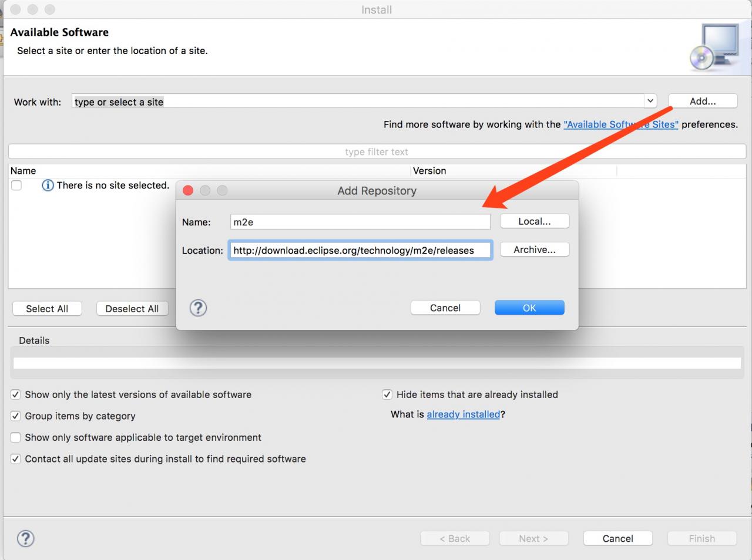The height and width of the screenshot is (560, 752).
Task: Open the already installed link
Action: pos(464,414)
